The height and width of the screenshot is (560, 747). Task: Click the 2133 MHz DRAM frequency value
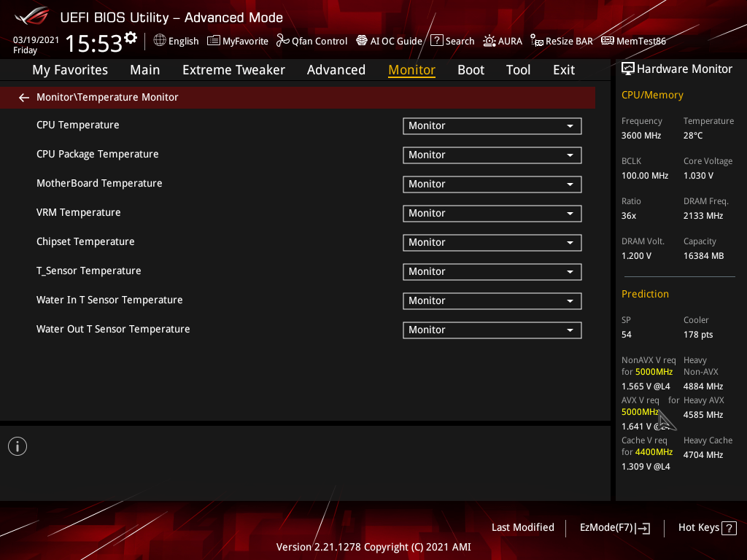point(703,216)
